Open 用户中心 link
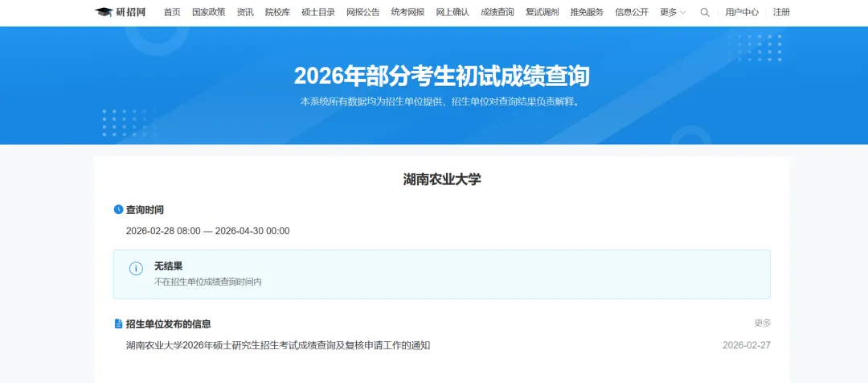The image size is (868, 383). click(x=742, y=12)
